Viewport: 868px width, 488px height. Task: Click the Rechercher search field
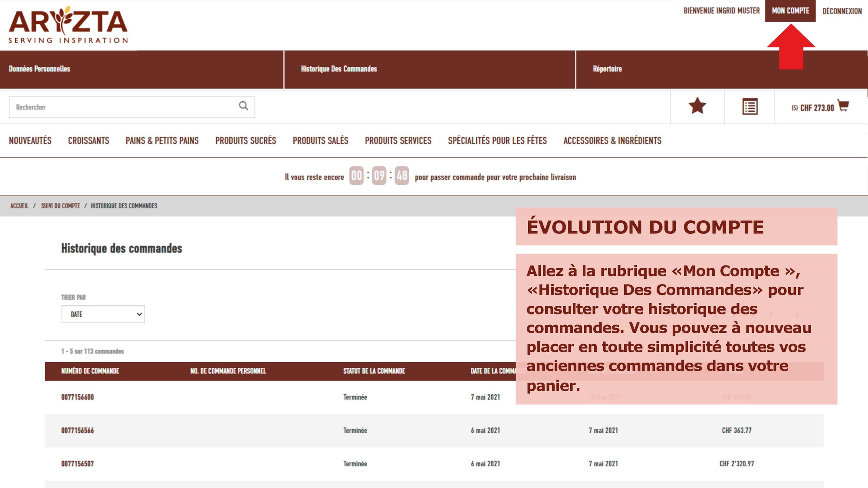[x=132, y=107]
